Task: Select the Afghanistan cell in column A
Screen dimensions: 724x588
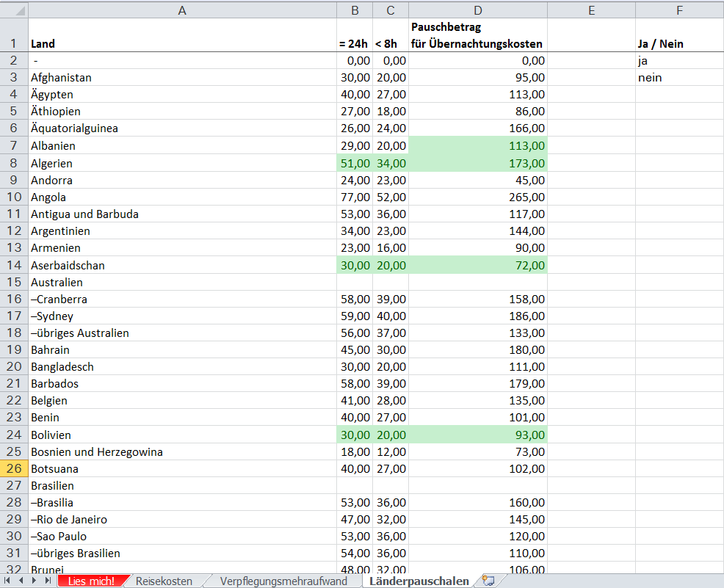Action: [x=182, y=78]
